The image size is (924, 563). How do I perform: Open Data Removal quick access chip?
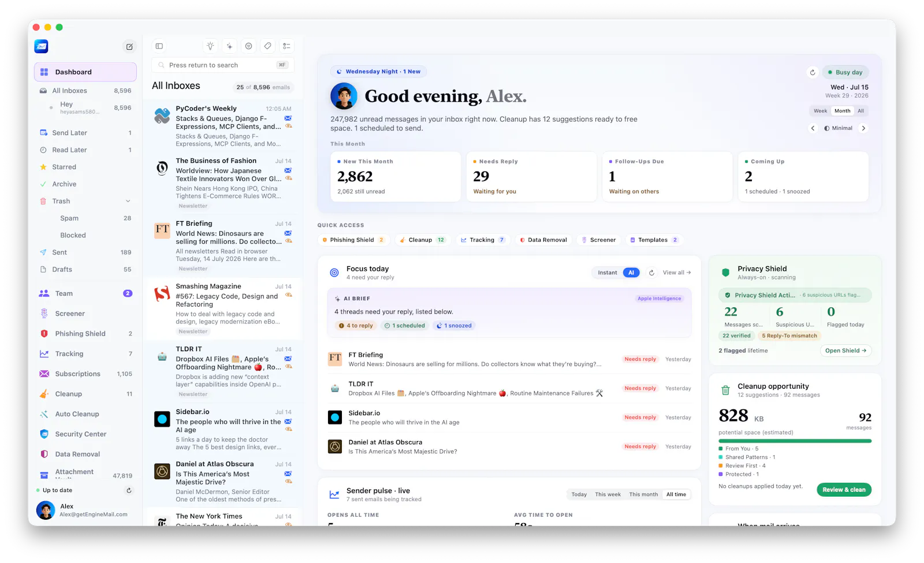pos(543,240)
